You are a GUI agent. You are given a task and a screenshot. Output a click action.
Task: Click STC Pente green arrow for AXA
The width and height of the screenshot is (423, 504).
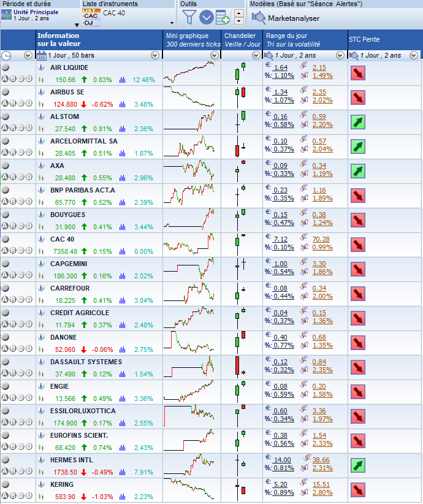coord(358,171)
